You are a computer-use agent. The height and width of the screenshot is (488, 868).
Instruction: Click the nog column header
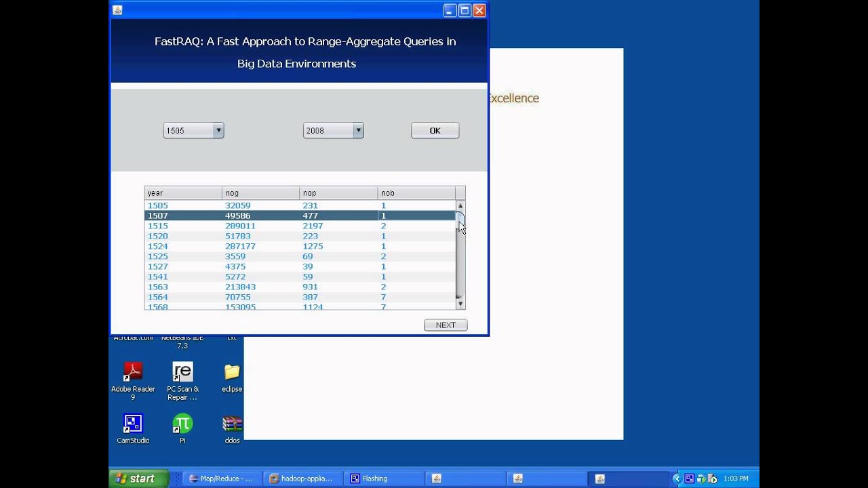pyautogui.click(x=260, y=193)
